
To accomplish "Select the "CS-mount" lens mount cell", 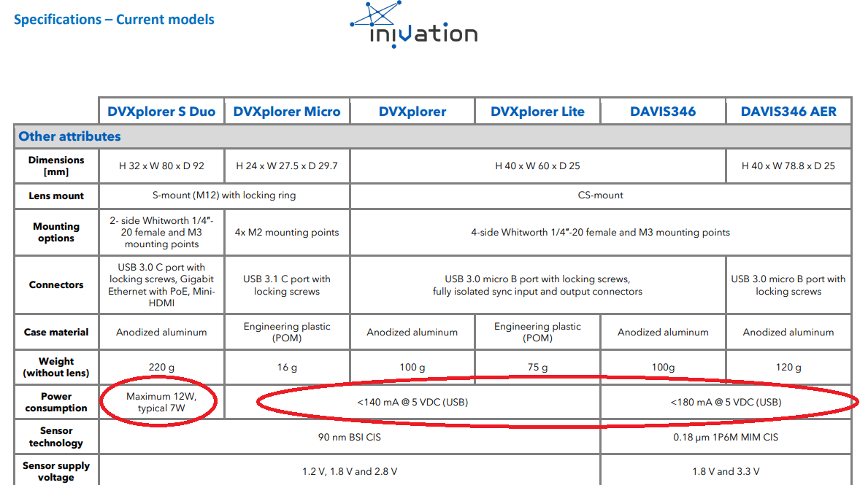I will click(x=601, y=195).
